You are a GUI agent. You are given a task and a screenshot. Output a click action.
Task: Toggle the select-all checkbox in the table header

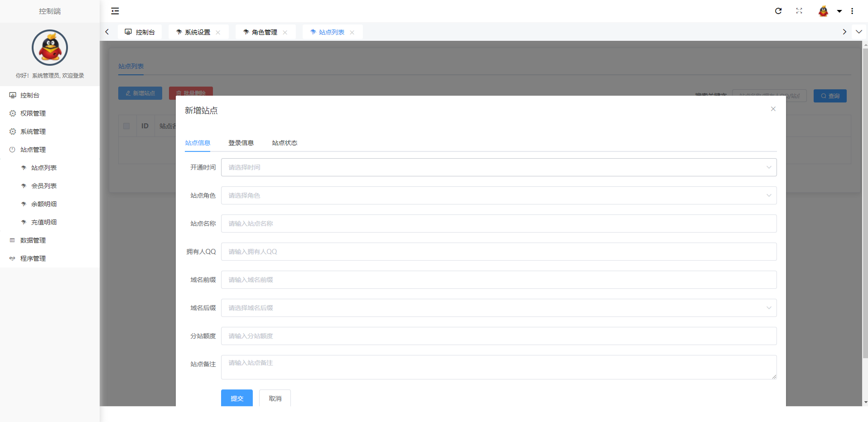coord(127,126)
